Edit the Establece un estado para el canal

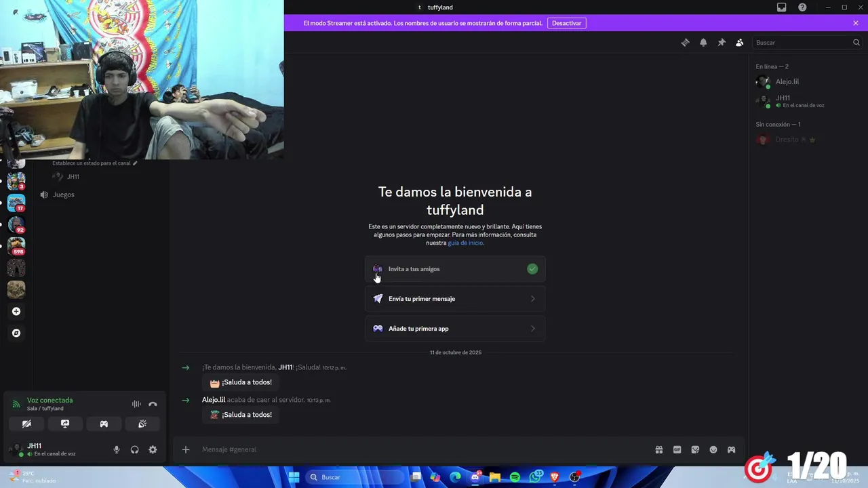click(x=95, y=163)
